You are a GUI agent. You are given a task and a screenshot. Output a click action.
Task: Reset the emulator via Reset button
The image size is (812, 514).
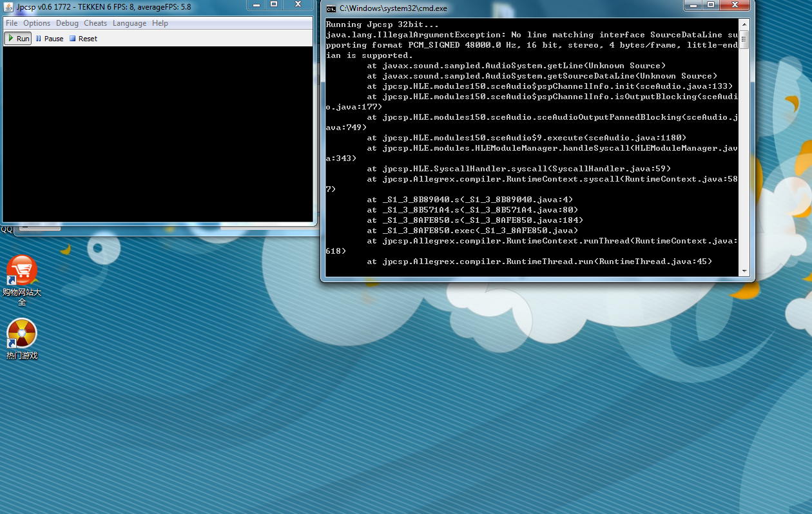(x=83, y=39)
